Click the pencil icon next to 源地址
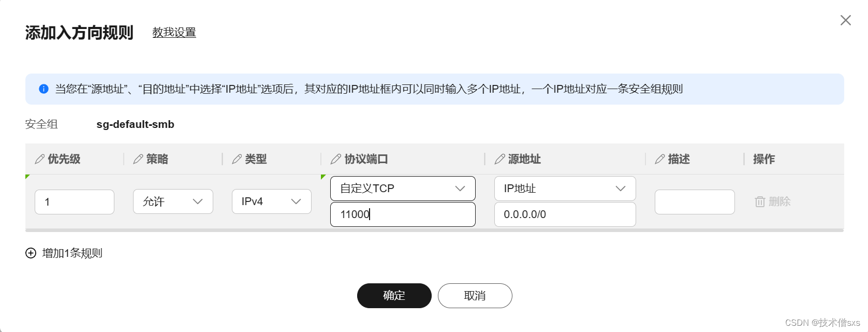Image resolution: width=868 pixels, height=332 pixels. pyautogui.click(x=500, y=159)
